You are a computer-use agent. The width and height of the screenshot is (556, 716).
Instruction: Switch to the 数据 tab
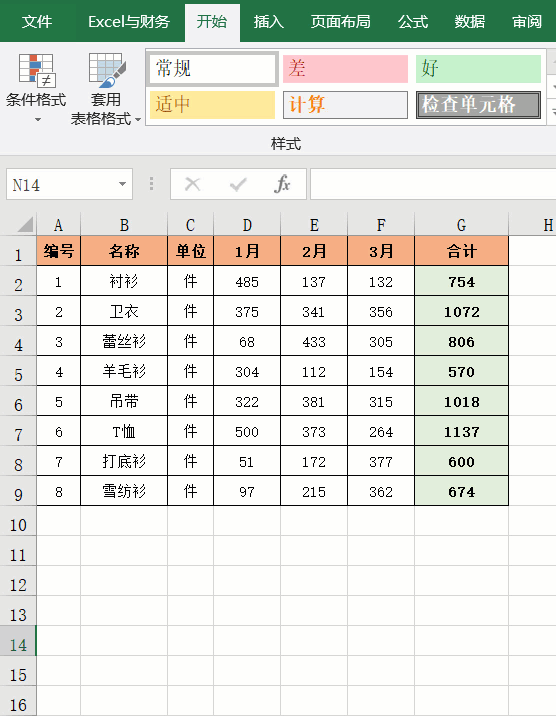coord(469,21)
